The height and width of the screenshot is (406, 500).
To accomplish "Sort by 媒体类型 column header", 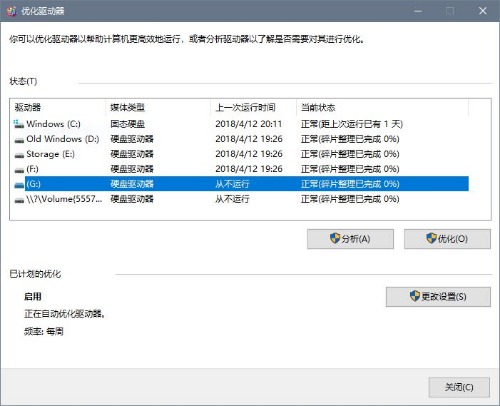I will point(158,107).
